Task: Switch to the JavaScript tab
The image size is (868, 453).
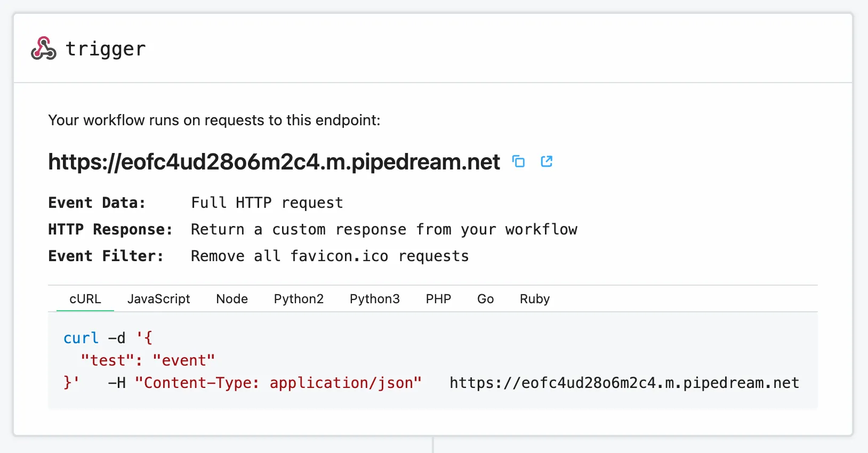Action: coord(158,299)
